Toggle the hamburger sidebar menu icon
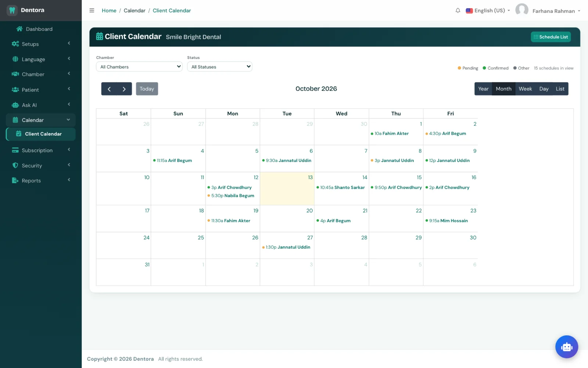588x368 pixels. 92,10
